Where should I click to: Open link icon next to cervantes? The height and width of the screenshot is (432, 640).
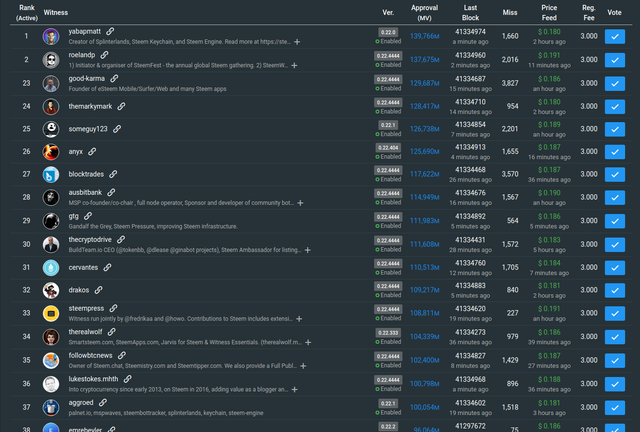pos(107,267)
